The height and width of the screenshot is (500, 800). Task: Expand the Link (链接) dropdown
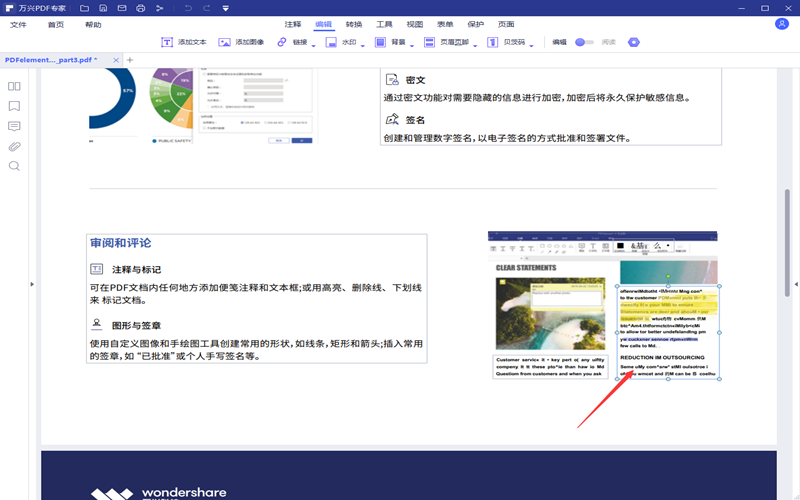(x=313, y=45)
